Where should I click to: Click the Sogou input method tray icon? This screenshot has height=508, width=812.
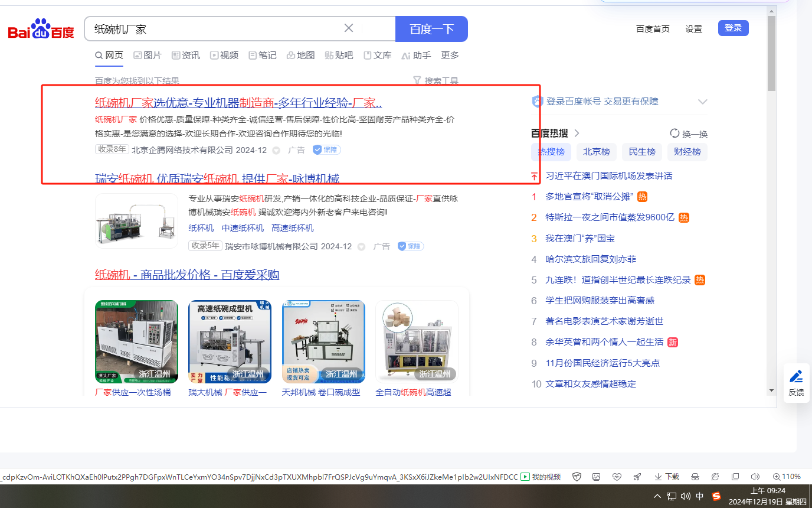click(x=716, y=496)
